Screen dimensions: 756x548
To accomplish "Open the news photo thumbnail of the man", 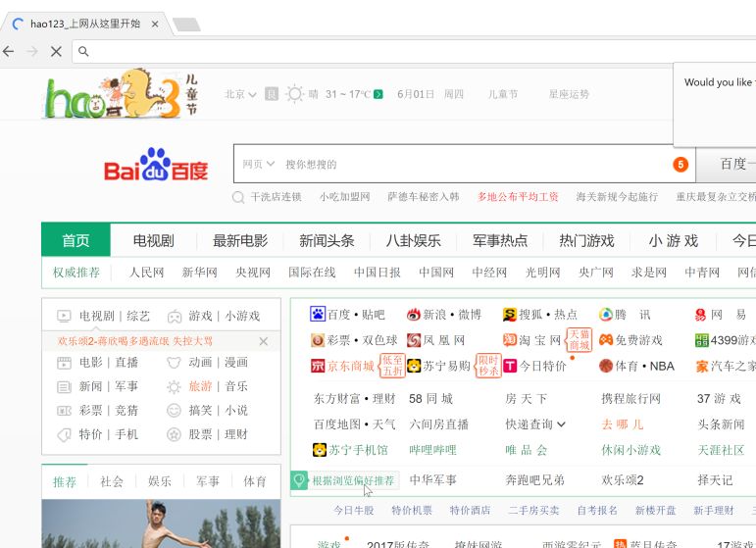I will pos(161,523).
